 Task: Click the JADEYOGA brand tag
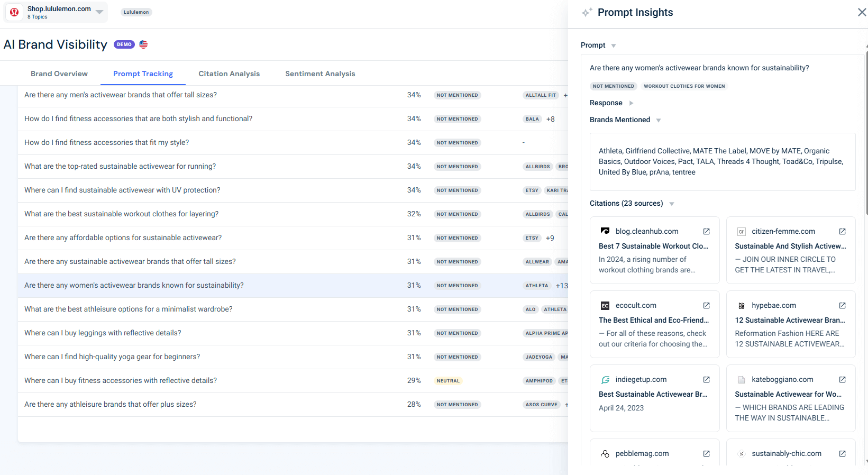pyautogui.click(x=538, y=357)
